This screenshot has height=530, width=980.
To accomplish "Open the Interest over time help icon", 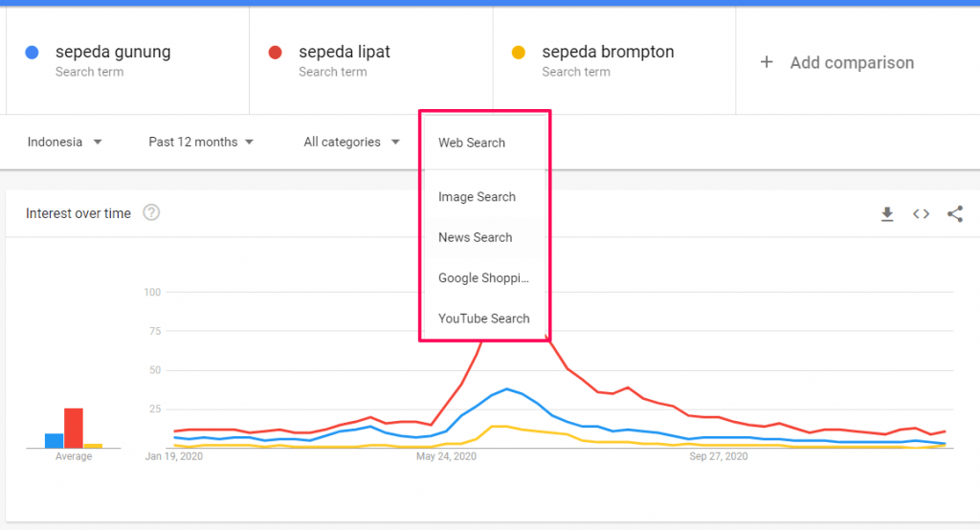I will point(151,213).
